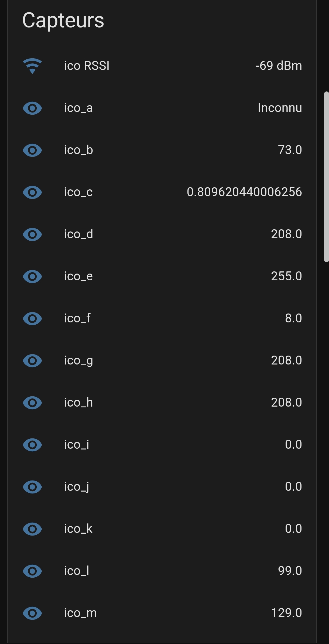Click the eye icon next to ico_a
The width and height of the screenshot is (329, 644).
[x=32, y=108]
